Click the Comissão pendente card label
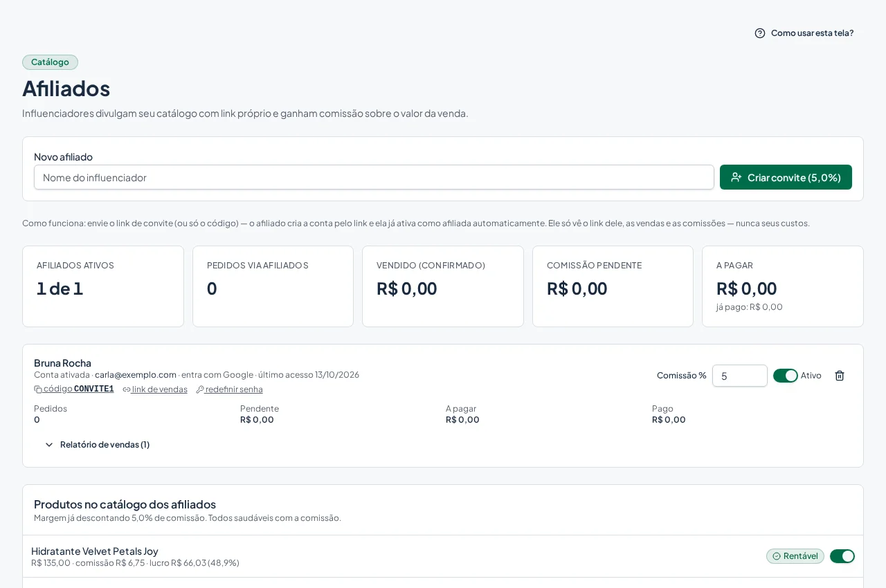The width and height of the screenshot is (886, 588). (x=594, y=266)
